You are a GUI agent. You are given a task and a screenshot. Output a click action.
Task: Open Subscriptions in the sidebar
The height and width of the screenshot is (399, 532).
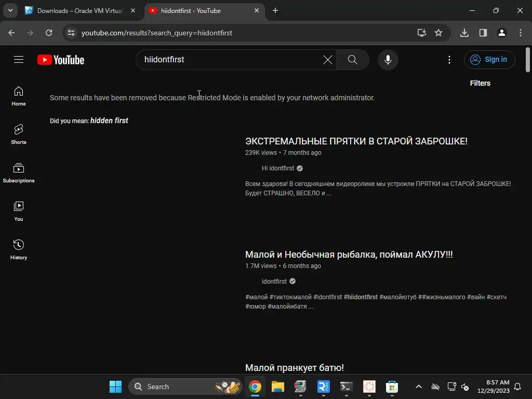[x=19, y=173]
